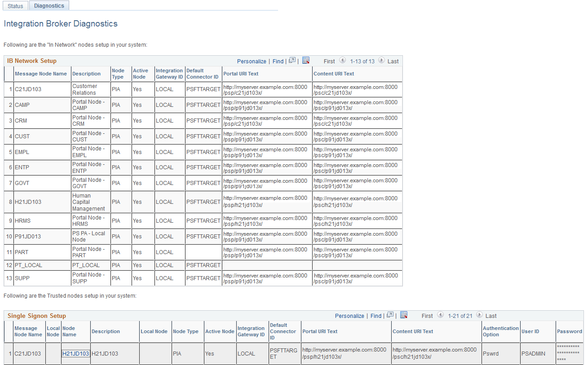This screenshot has width=588, height=365.
Task: Sort by the Message Node Name column header
Action: tap(41, 74)
